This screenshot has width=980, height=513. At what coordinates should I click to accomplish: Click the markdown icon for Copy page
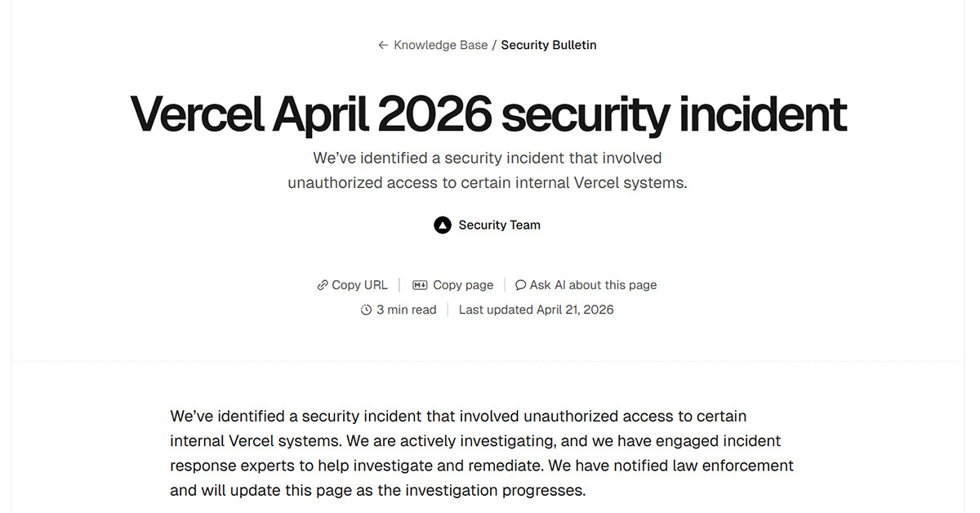coord(421,285)
